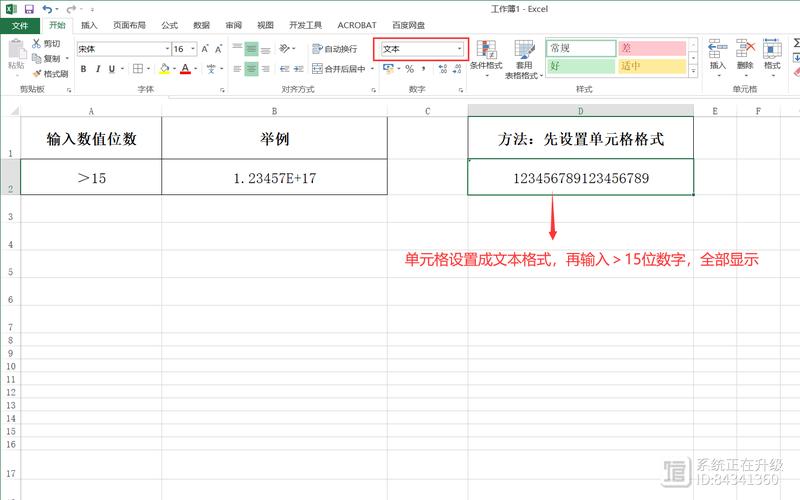Open Conditional Formatting menu
Screen dimensions: 800x500
pos(486,58)
